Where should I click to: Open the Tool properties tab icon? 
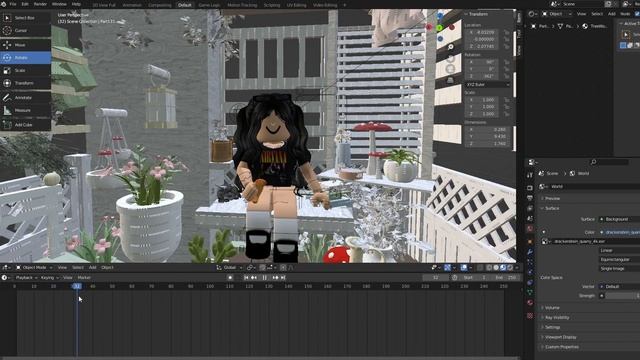coord(530,175)
